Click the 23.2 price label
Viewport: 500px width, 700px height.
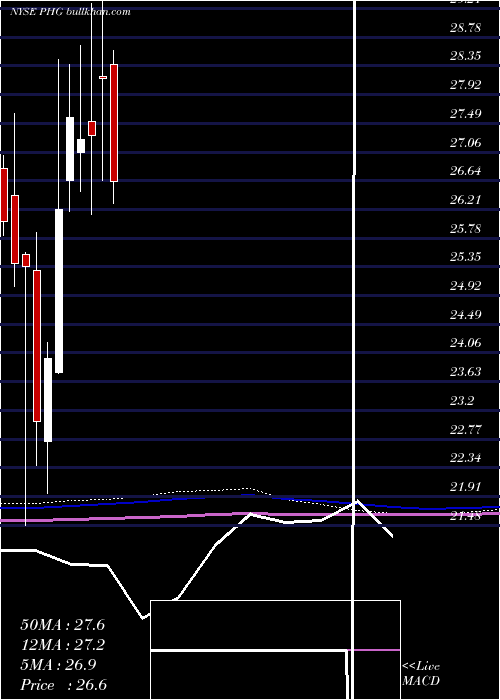tap(462, 400)
